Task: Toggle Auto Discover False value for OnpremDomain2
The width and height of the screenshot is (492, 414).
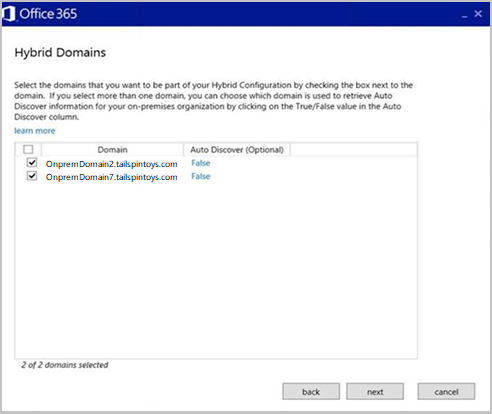Action: pyautogui.click(x=201, y=163)
